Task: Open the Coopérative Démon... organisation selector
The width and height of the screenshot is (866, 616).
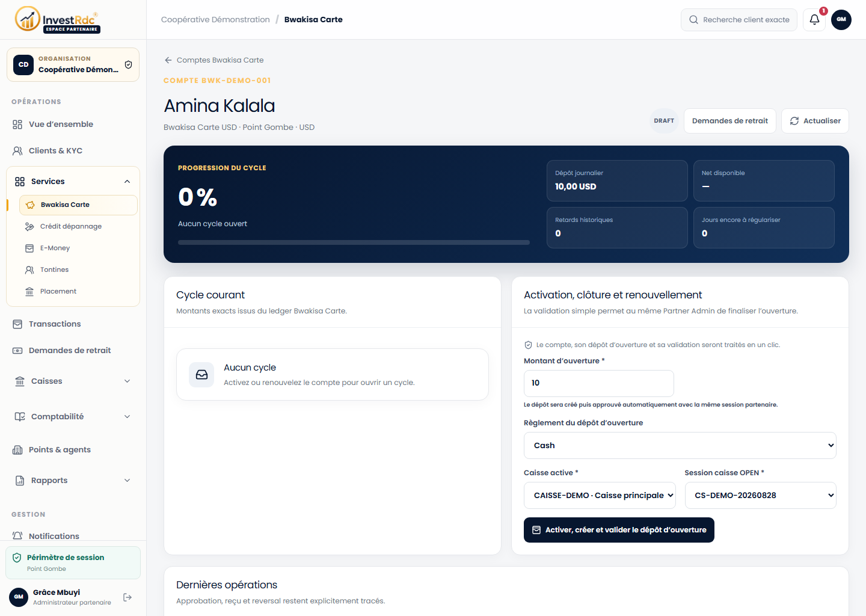Action: (73, 64)
